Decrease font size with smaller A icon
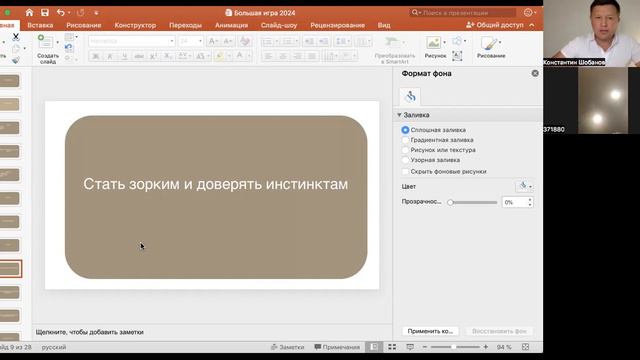The height and width of the screenshot is (360, 640). [228, 41]
